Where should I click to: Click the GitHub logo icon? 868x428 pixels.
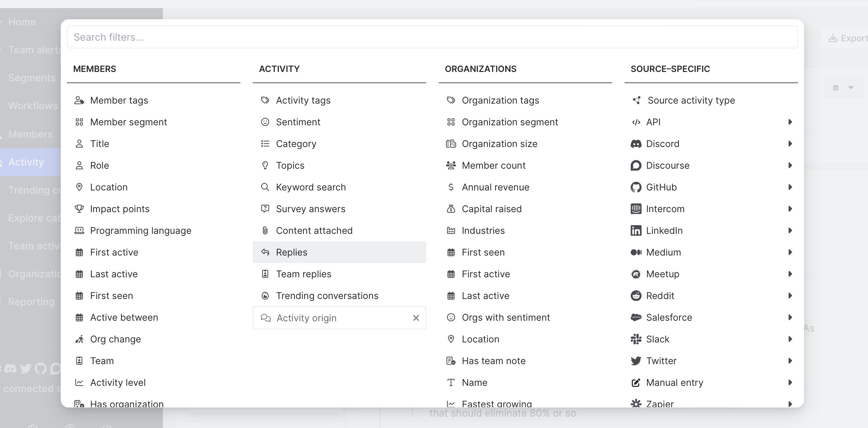pos(636,187)
